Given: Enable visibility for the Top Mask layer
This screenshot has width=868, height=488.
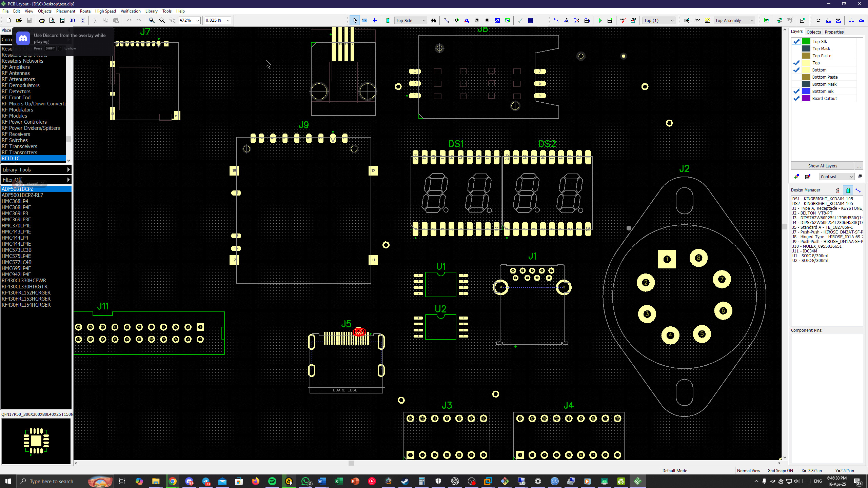Looking at the screenshot, I should pyautogui.click(x=796, y=48).
